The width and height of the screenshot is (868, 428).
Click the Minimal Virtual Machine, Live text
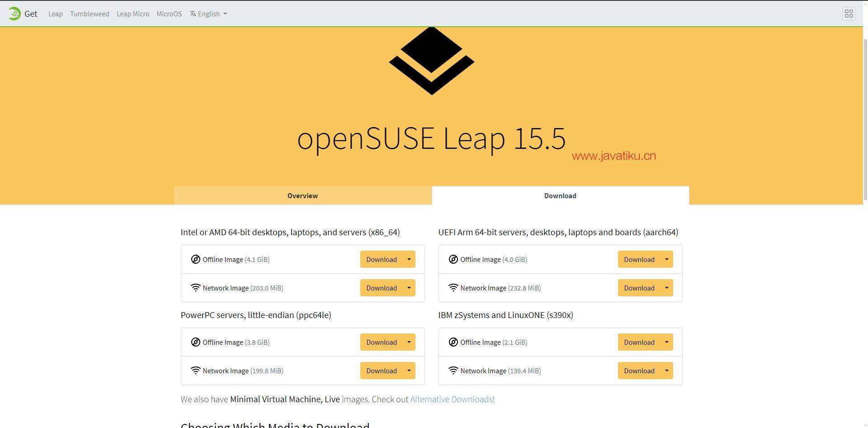(x=285, y=399)
